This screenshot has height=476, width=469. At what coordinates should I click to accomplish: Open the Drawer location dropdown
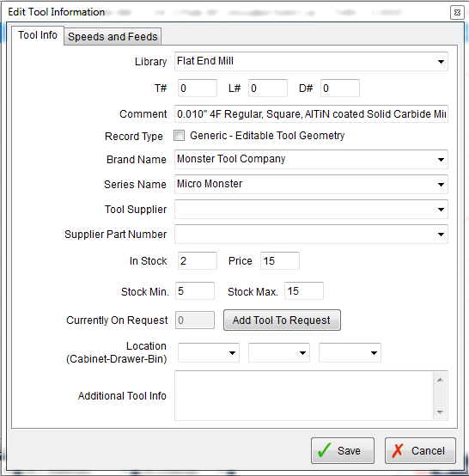[279, 353]
